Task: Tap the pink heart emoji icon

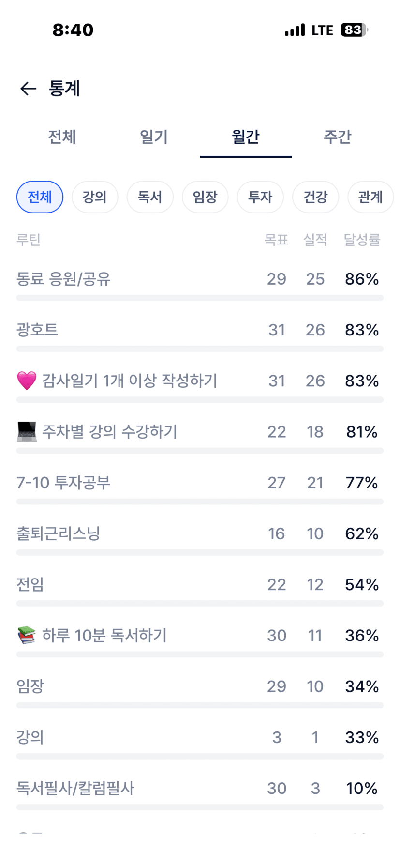Action: (x=27, y=381)
